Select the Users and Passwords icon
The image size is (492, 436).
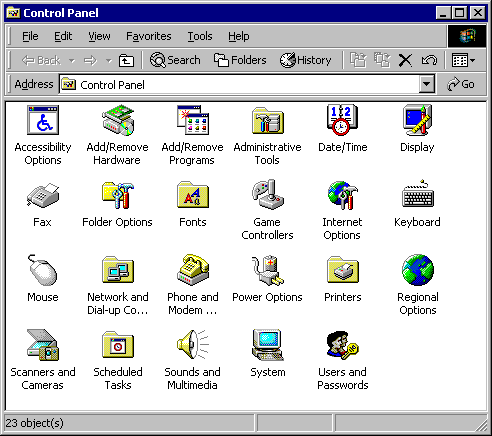point(342,345)
